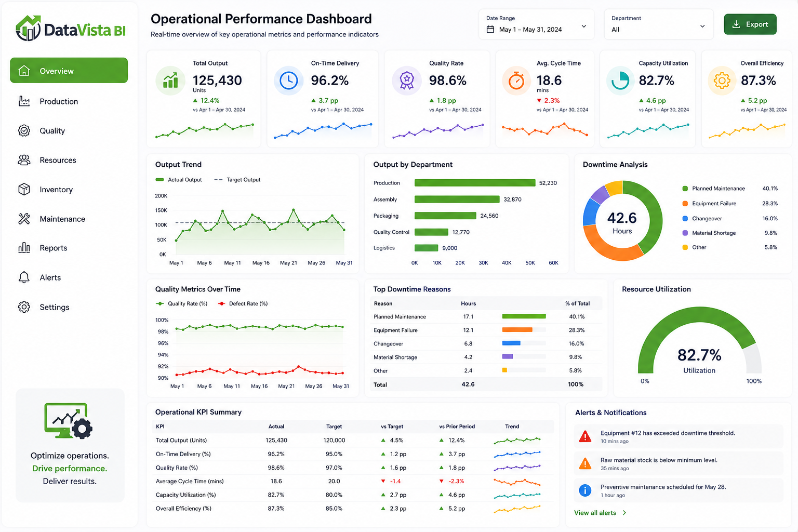Open the Equipment #12 downtime threshold alert
This screenshot has width=798, height=532.
pyautogui.click(x=679, y=436)
